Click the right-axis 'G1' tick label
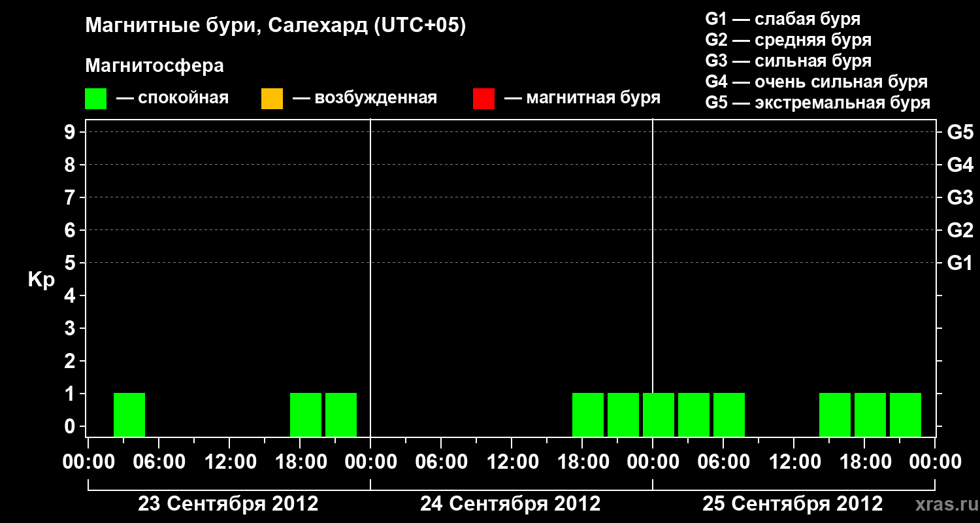Image resolution: width=980 pixels, height=523 pixels. (960, 263)
